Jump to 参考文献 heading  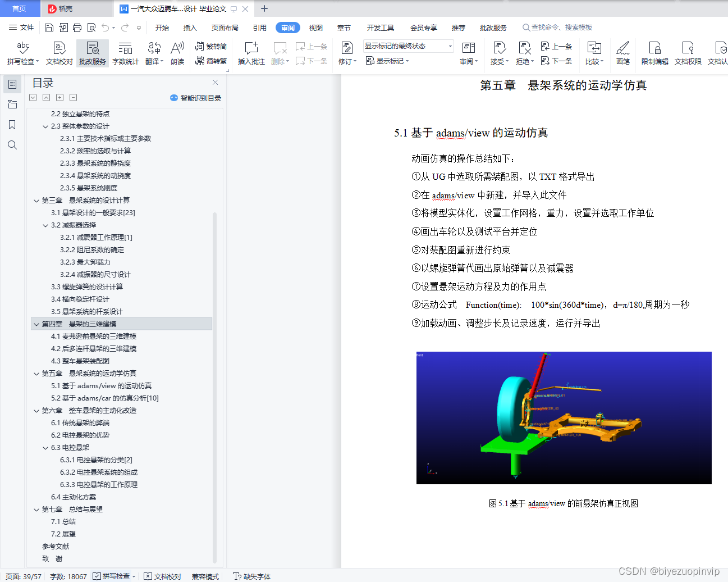click(56, 547)
